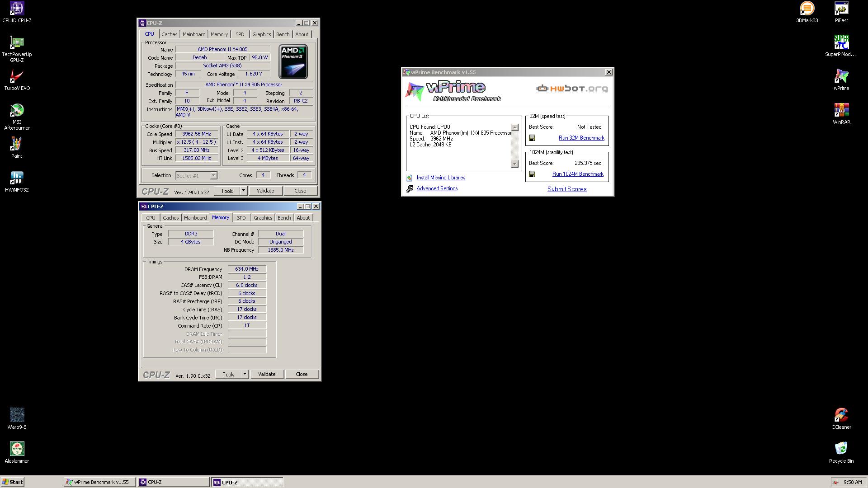Open the Tools dropdown arrow in top CPU-Z
This screenshot has width=868, height=488.
click(243, 191)
